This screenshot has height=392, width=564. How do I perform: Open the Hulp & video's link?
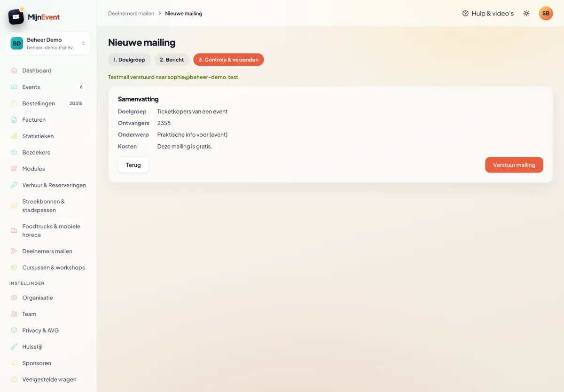point(488,13)
